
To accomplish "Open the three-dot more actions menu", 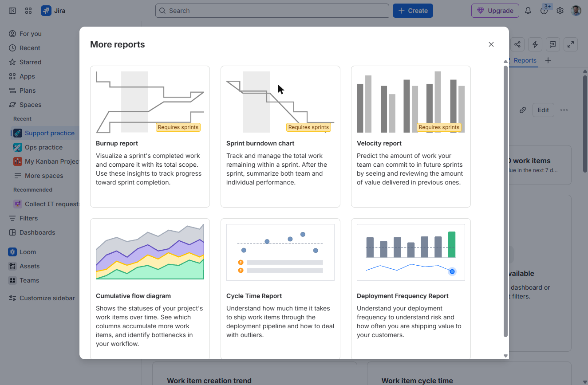I will point(564,110).
